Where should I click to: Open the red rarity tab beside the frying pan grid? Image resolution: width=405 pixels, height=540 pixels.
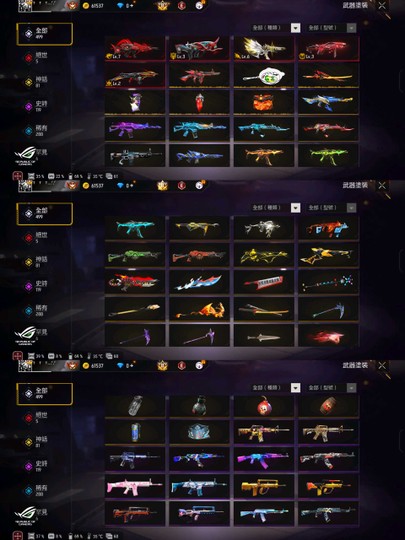[37, 58]
